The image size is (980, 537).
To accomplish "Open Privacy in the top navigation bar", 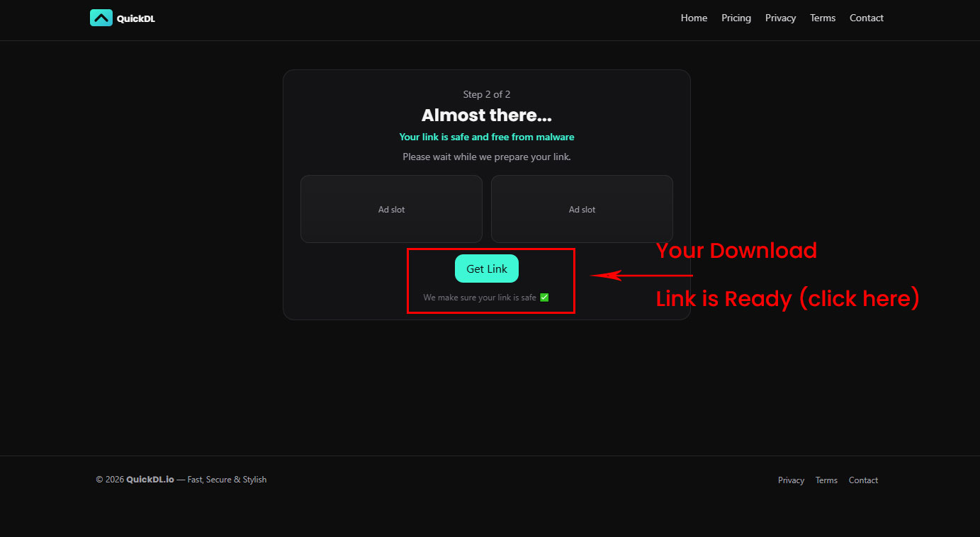I will point(780,18).
